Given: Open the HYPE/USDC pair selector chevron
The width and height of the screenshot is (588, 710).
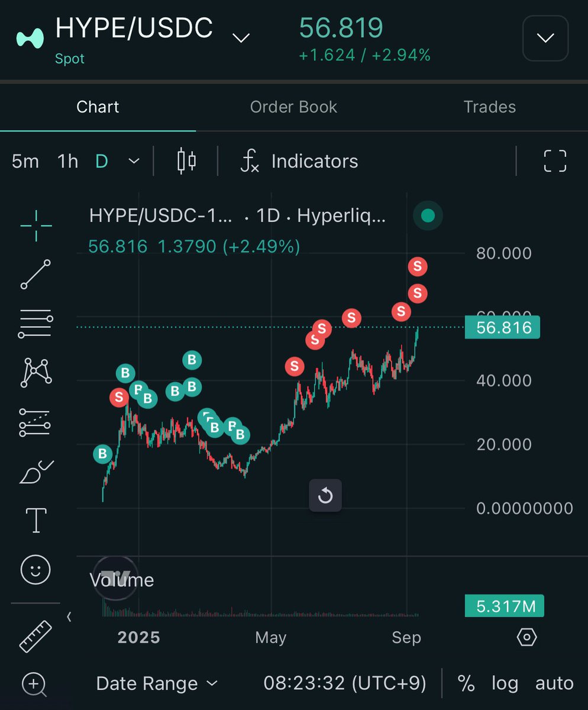Looking at the screenshot, I should pyautogui.click(x=241, y=38).
